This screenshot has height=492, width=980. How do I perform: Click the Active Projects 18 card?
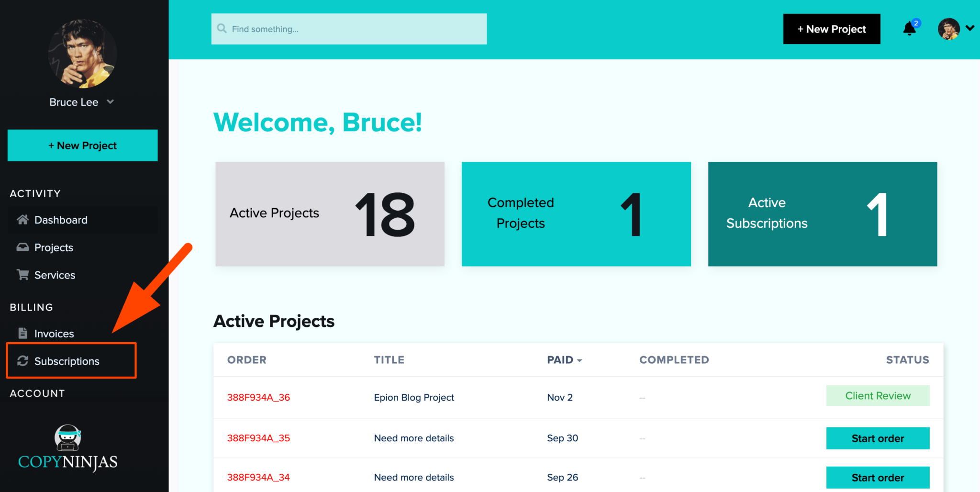[x=330, y=214]
